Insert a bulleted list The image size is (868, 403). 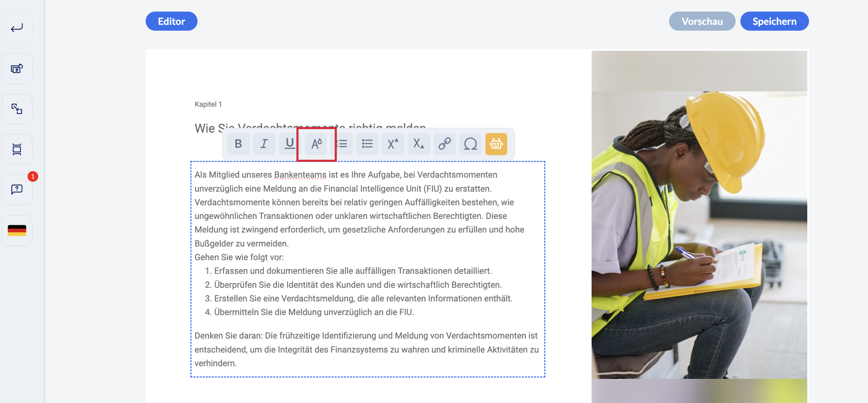pyautogui.click(x=367, y=144)
